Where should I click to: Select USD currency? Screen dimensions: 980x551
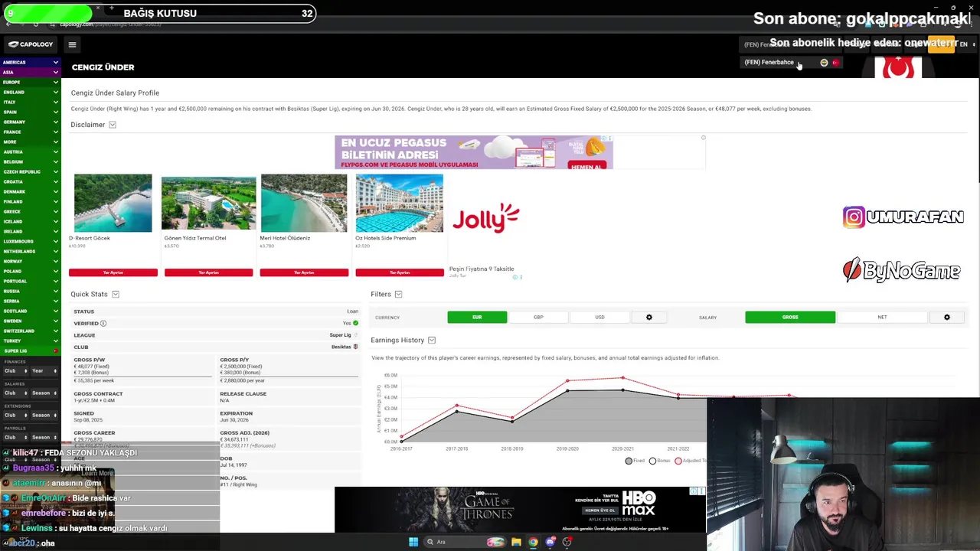click(599, 317)
